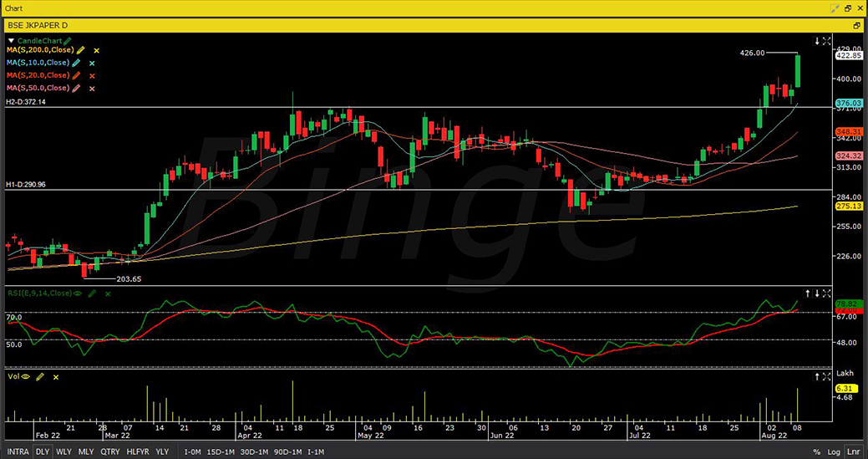Viewport: 868px width, 459px height.
Task: Toggle Vol indicator visibility eye
Action: (x=25, y=376)
